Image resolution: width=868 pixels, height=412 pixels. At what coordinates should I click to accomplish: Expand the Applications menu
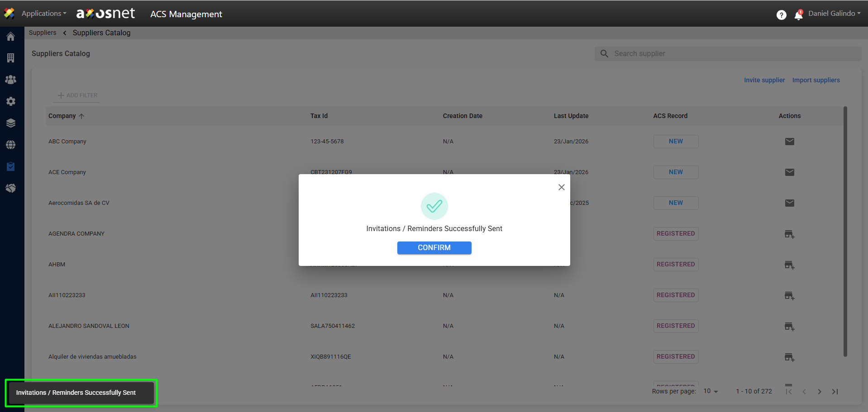coord(43,14)
